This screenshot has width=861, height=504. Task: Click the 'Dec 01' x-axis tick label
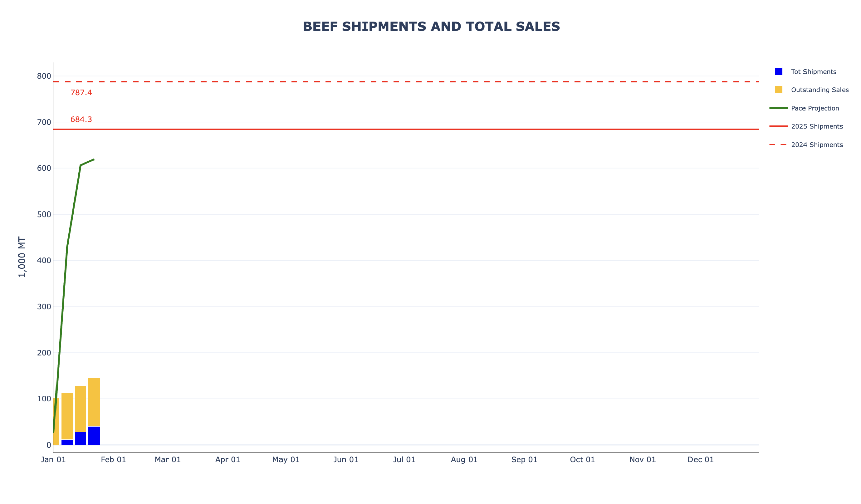(701, 460)
